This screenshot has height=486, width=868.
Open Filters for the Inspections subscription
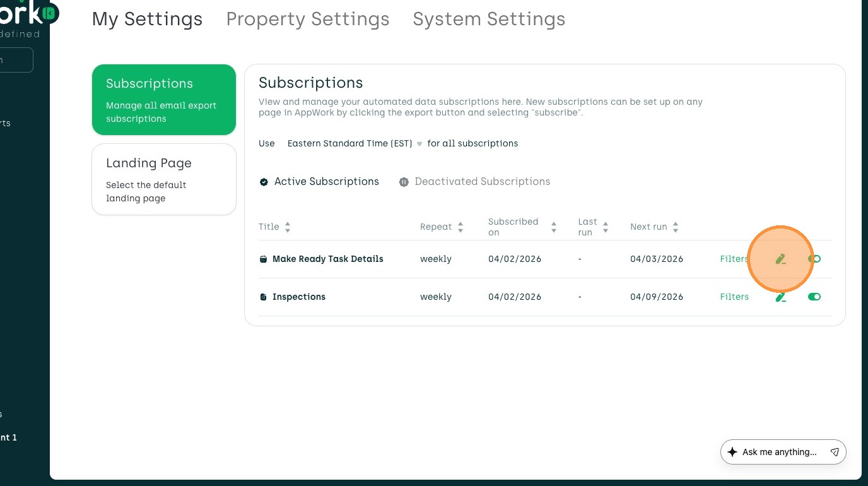point(734,297)
